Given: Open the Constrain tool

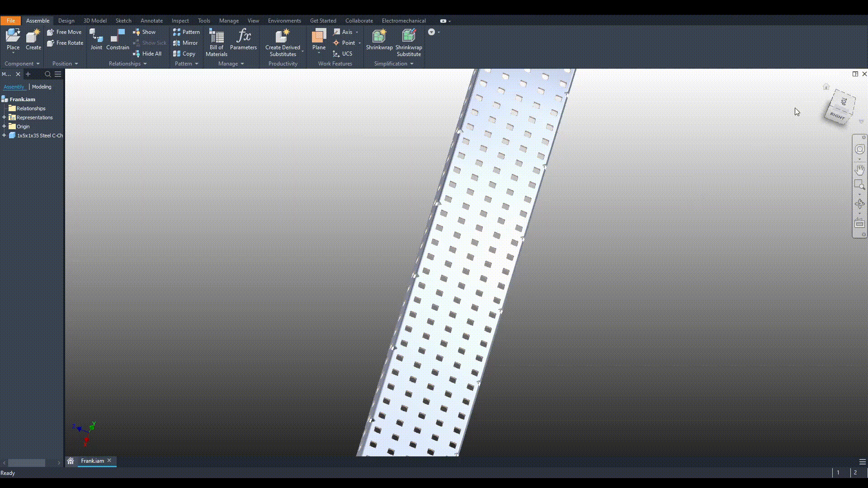Looking at the screenshot, I should coord(118,40).
